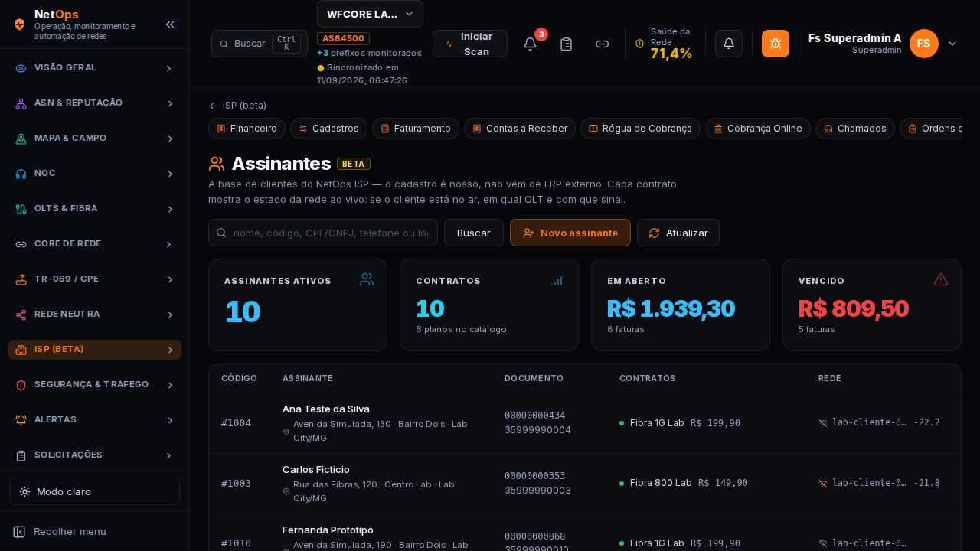Viewport: 980px width, 551px height.
Task: Collapse sidebar with double-chevron icon
Action: (170, 24)
